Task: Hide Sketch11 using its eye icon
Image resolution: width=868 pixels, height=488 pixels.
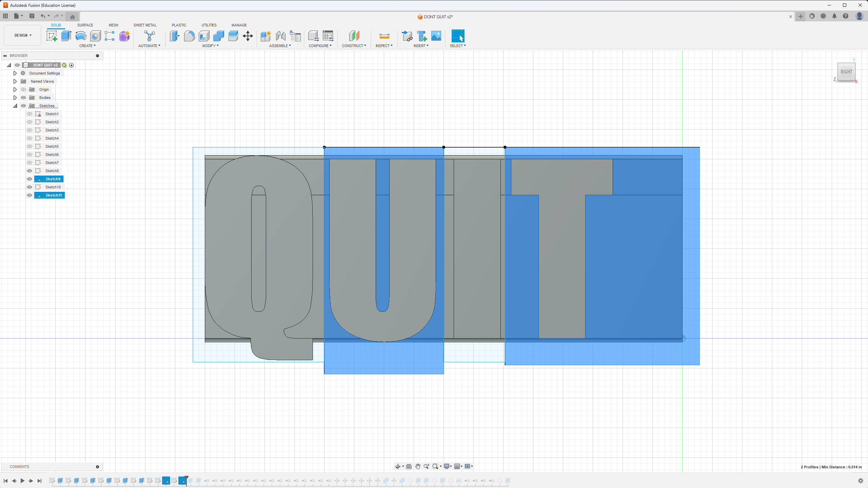Action: [29, 195]
